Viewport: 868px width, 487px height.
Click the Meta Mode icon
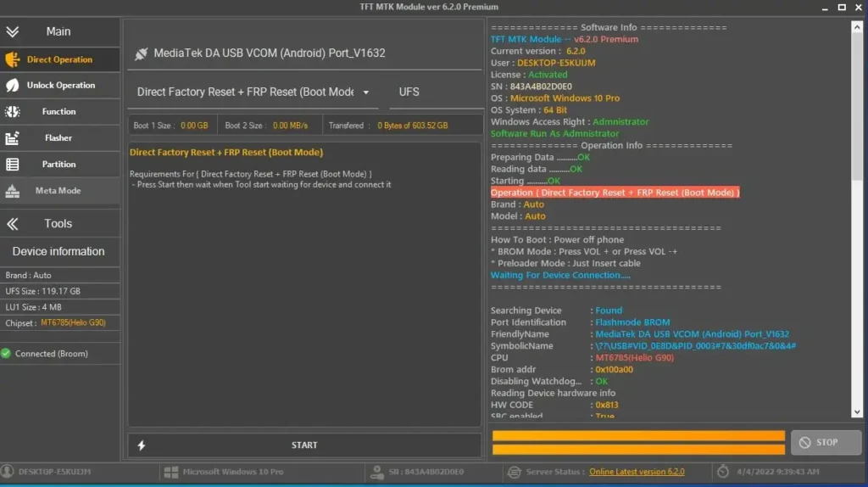[12, 191]
